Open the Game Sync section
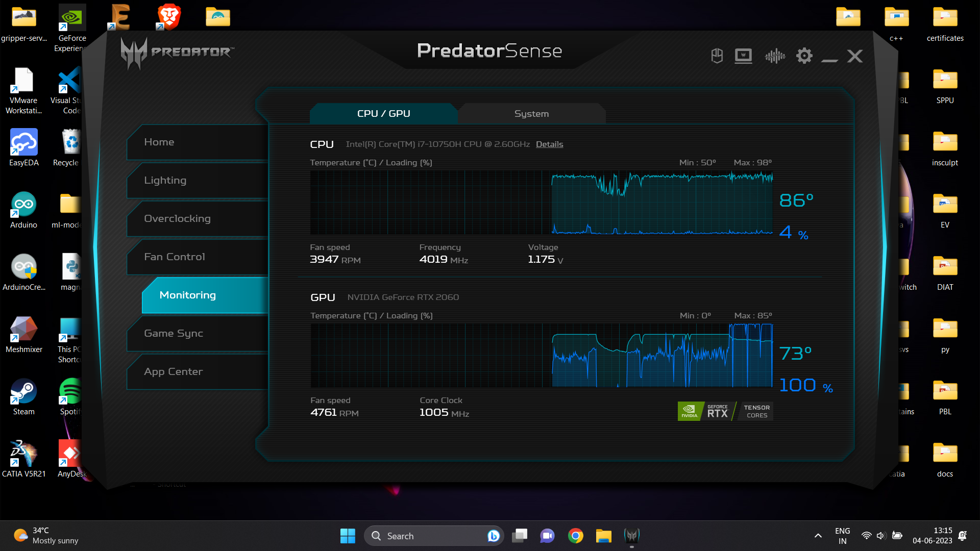 click(x=198, y=334)
